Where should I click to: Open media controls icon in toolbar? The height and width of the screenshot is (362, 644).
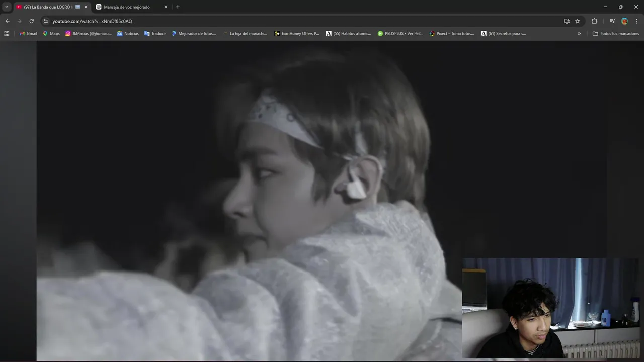(x=612, y=21)
